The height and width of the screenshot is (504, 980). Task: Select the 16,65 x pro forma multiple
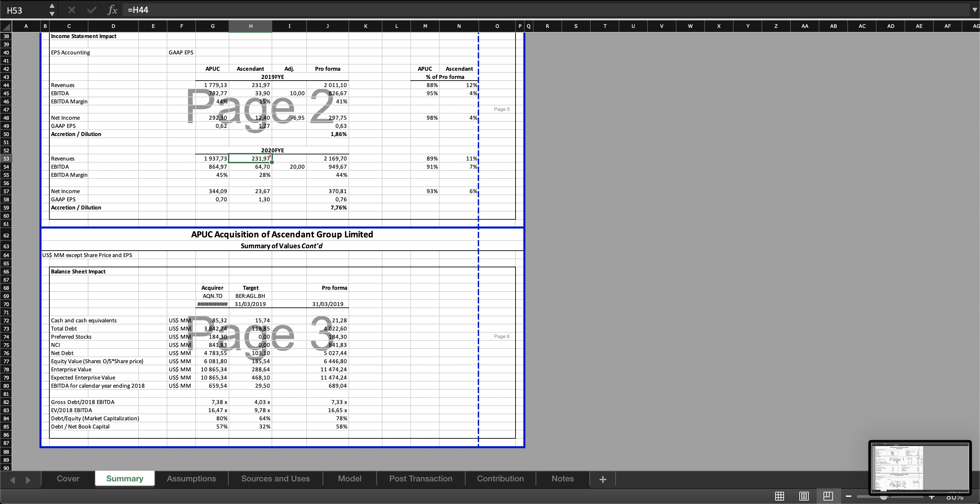328,410
